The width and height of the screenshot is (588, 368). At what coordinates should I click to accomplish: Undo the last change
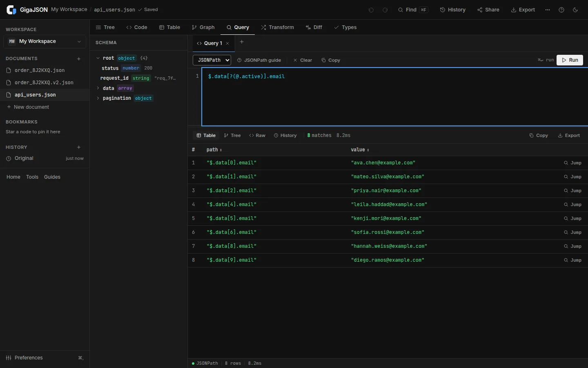coord(371,10)
